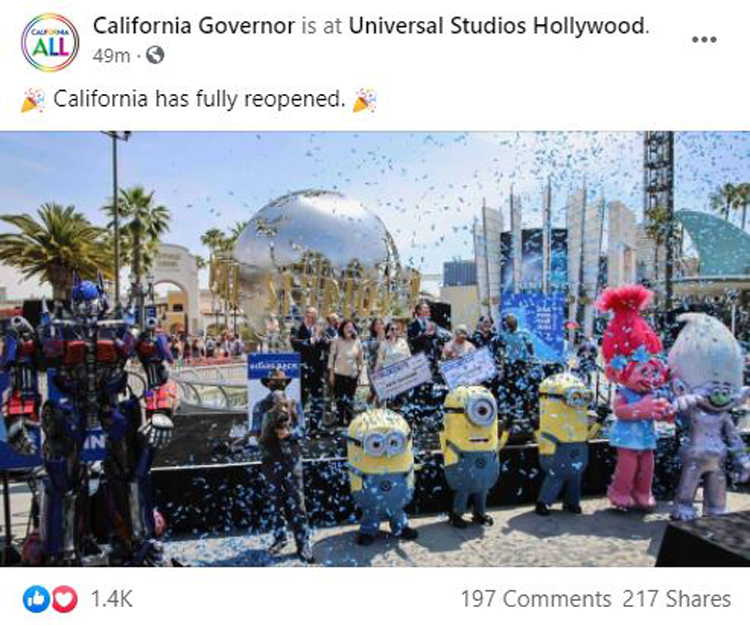Show the 1.4K reactions list

(x=111, y=599)
